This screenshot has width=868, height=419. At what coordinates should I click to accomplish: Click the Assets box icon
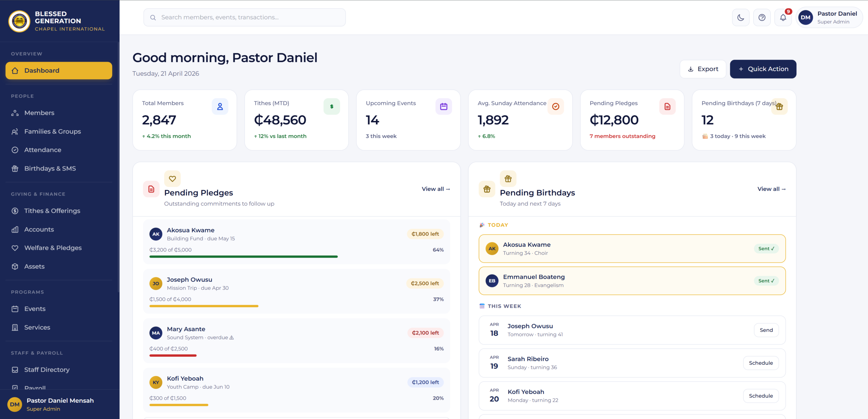(15, 266)
